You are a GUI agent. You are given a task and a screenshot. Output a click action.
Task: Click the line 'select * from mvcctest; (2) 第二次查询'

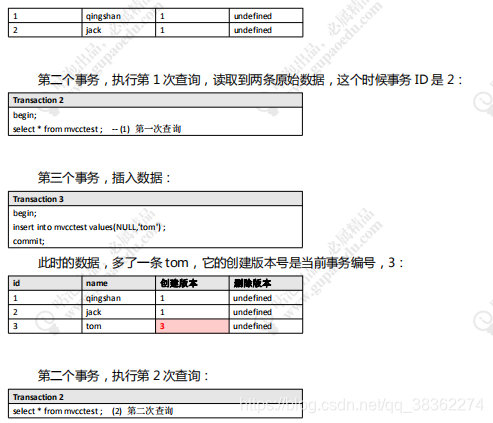click(93, 411)
